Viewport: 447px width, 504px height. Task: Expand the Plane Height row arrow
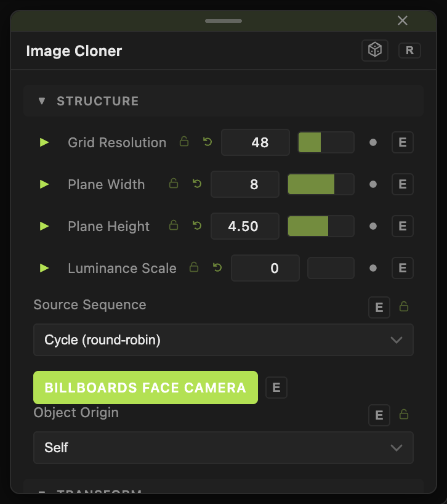[44, 226]
